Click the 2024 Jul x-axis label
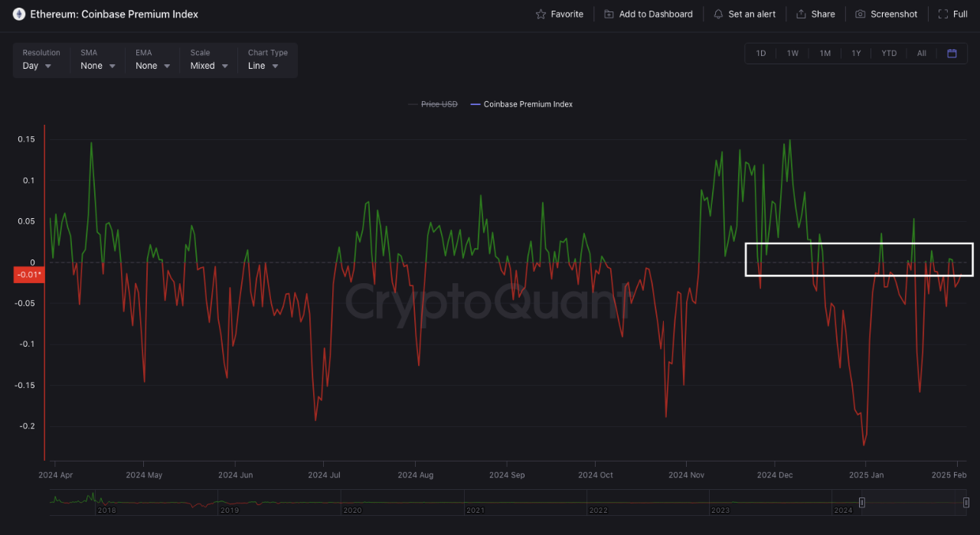Screen dimensions: 980x535 pos(324,475)
